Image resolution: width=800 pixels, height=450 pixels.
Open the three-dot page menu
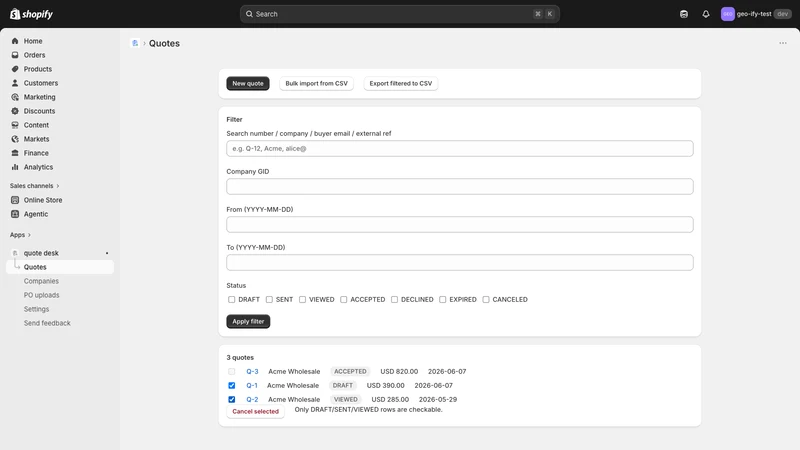[783, 43]
